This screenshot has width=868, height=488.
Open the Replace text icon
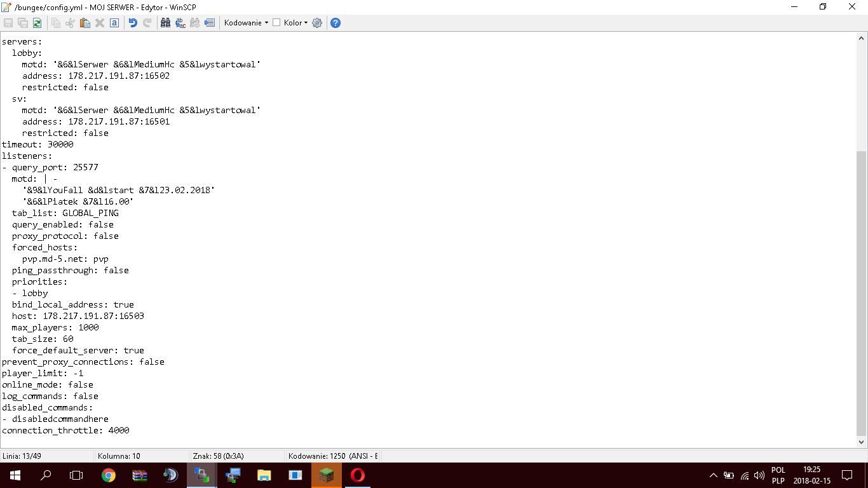[180, 23]
